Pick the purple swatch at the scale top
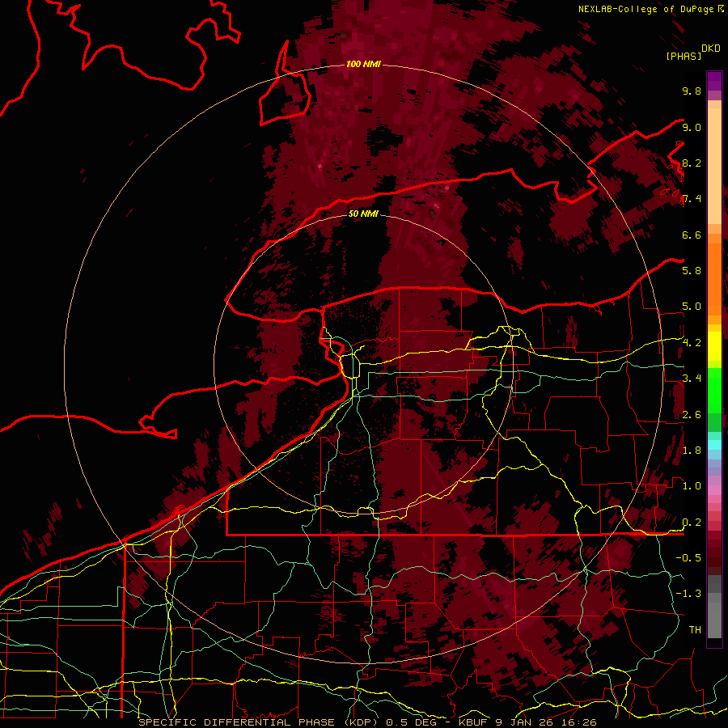The image size is (728, 728). point(714,82)
